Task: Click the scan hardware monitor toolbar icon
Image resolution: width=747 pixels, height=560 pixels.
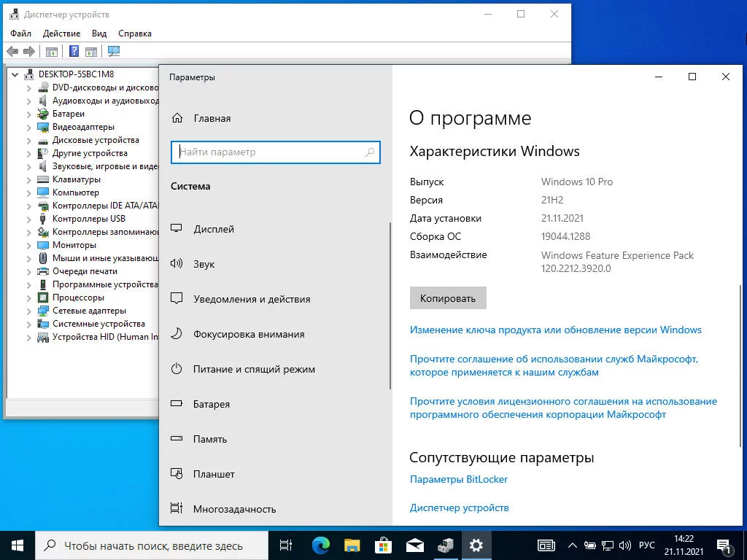Action: pyautogui.click(x=113, y=51)
